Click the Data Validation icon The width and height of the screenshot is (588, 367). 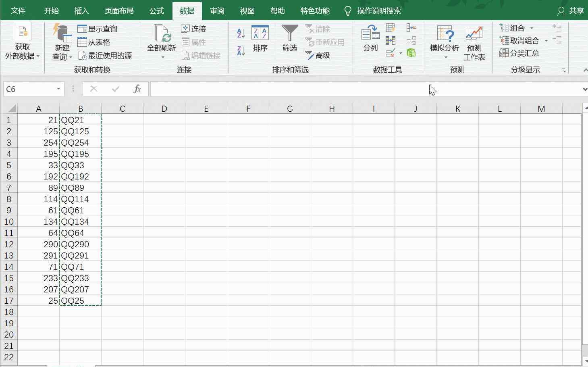click(390, 53)
